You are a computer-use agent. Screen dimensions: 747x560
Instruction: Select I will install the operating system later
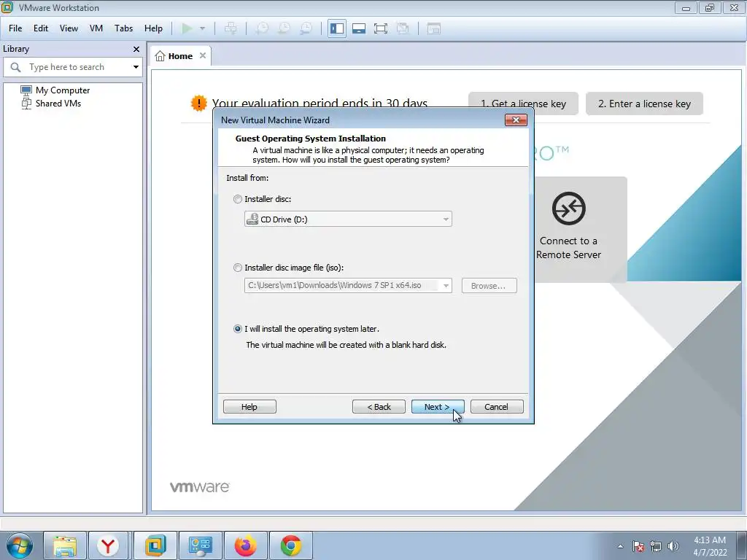tap(237, 329)
